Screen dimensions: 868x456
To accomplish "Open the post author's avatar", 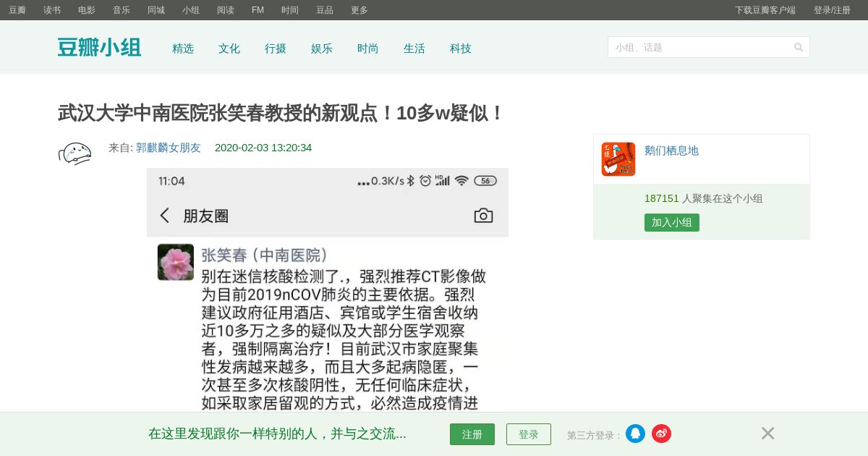I will pyautogui.click(x=75, y=153).
